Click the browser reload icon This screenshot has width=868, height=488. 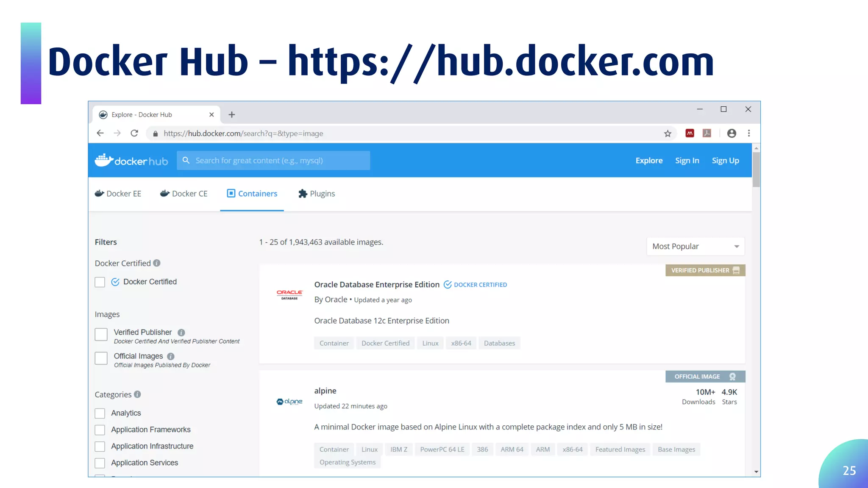[x=134, y=133]
